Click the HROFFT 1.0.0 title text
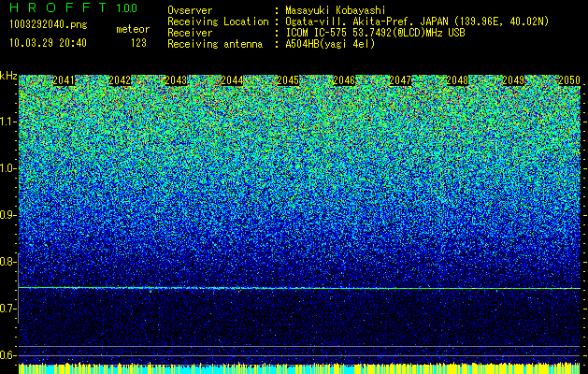The width and height of the screenshot is (588, 374). 74,7
